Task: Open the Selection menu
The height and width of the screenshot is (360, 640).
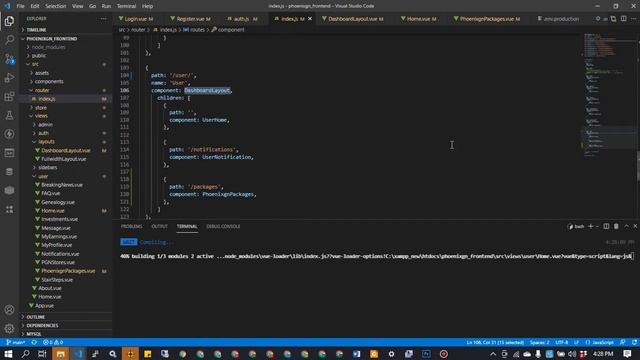Action: pos(56,6)
